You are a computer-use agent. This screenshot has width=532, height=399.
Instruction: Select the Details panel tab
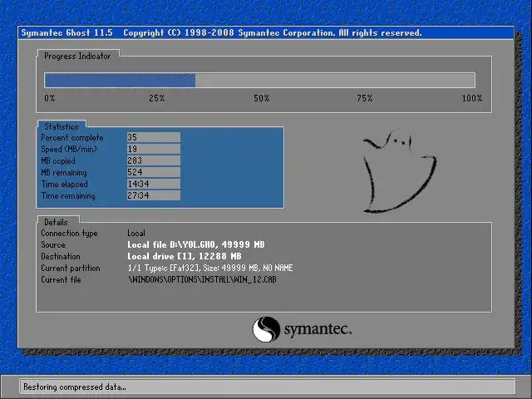click(x=57, y=222)
